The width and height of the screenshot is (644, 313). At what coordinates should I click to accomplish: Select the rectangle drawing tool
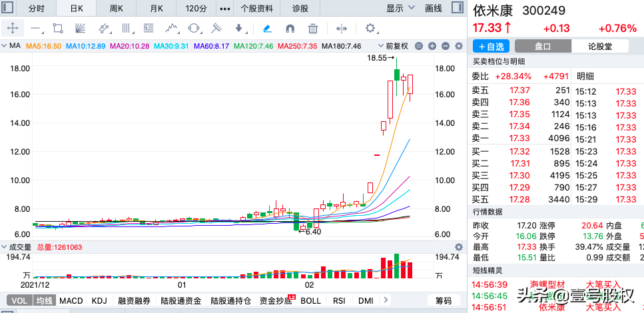58,29
